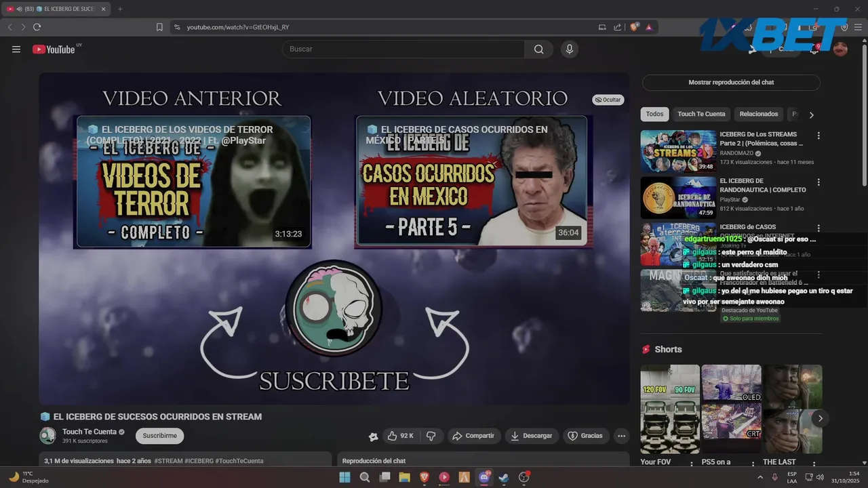
Task: Select the Relacionados chip
Action: [759, 114]
